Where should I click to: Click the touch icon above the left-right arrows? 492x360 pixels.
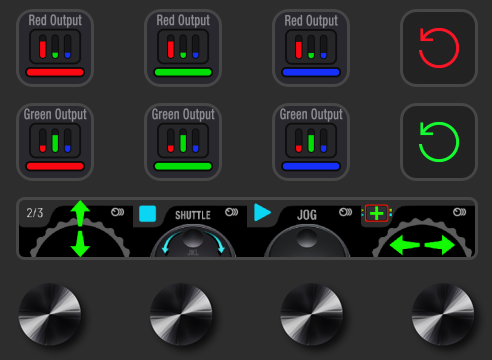click(459, 212)
